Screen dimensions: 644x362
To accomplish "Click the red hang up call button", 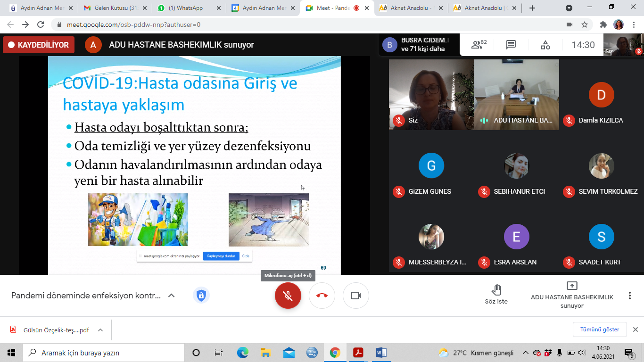I will click(322, 296).
